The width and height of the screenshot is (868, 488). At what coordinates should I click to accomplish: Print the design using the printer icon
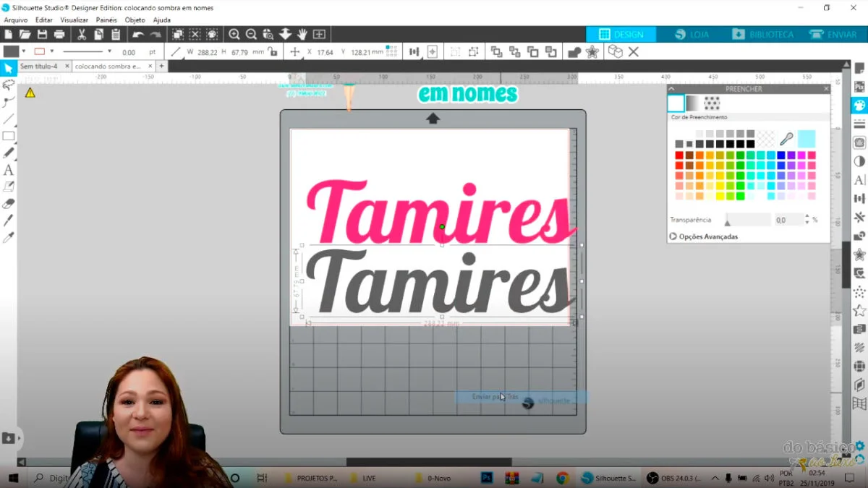(x=59, y=34)
